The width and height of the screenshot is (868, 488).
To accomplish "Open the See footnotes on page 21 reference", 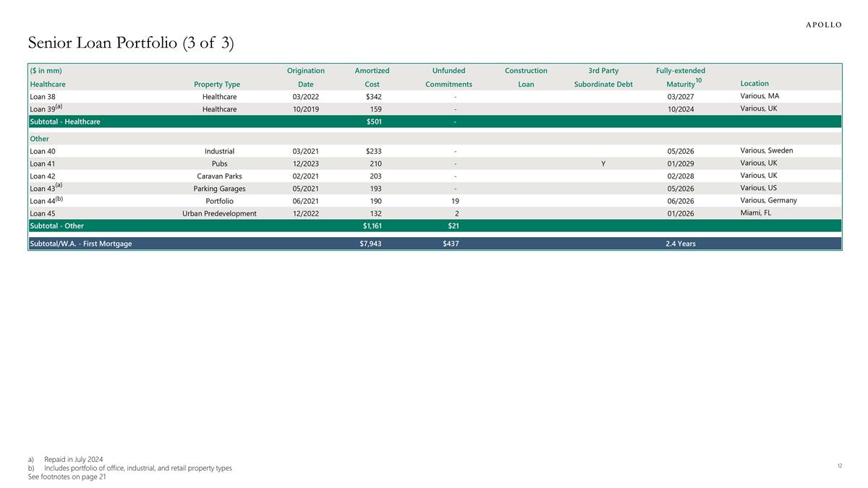I will (x=67, y=477).
